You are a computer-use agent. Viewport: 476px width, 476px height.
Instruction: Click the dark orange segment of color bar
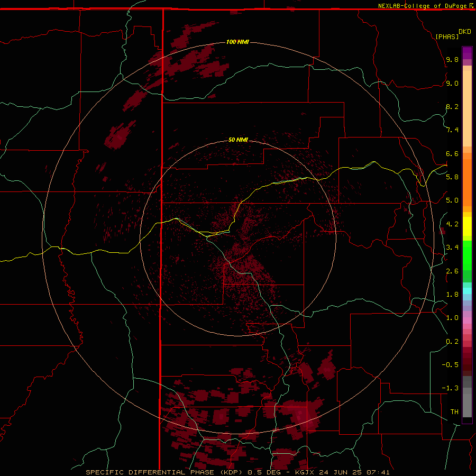pyautogui.click(x=467, y=183)
